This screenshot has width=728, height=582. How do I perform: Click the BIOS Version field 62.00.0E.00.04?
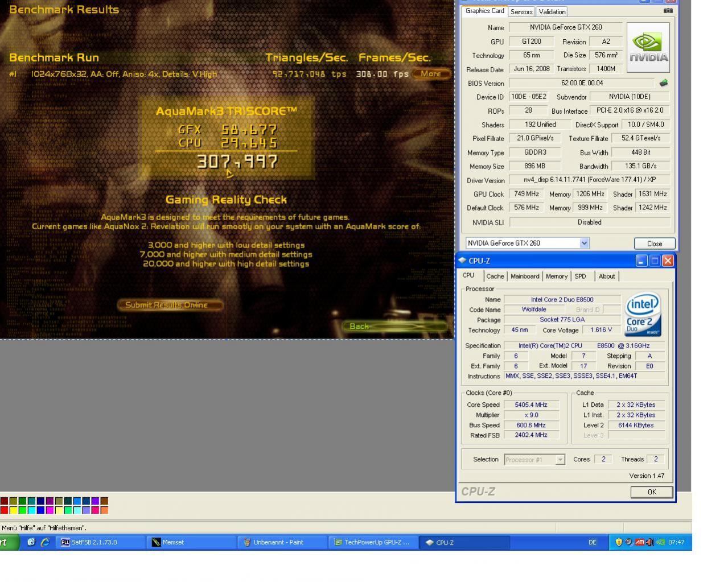point(582,83)
